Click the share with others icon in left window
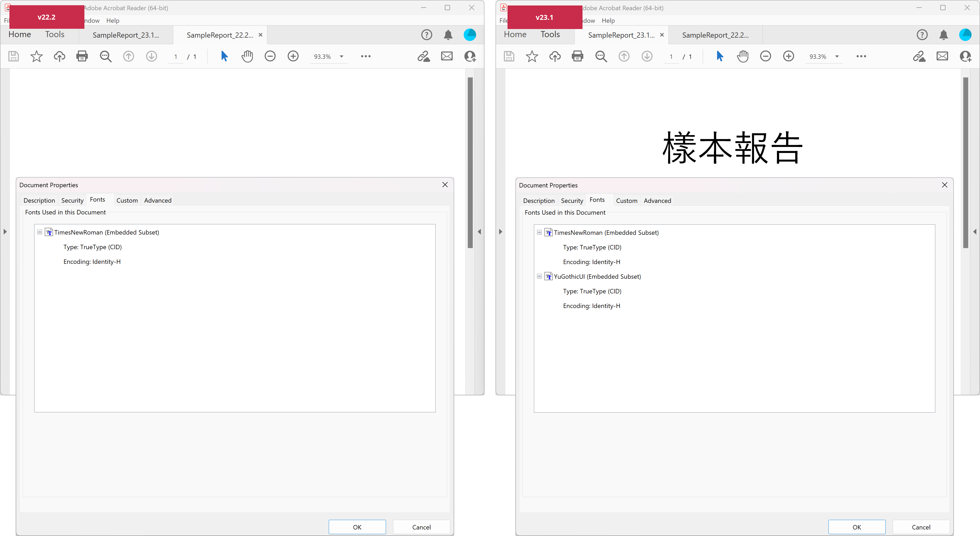 pyautogui.click(x=470, y=56)
